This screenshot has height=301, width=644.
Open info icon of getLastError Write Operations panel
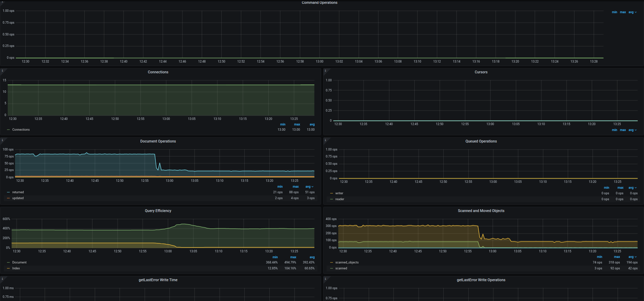[325, 278]
